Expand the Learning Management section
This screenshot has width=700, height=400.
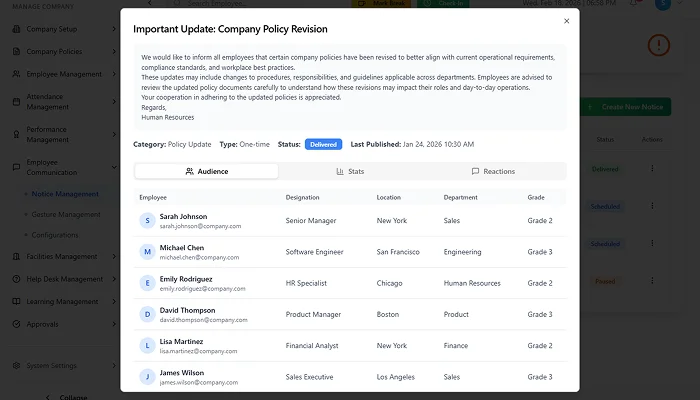click(115, 301)
